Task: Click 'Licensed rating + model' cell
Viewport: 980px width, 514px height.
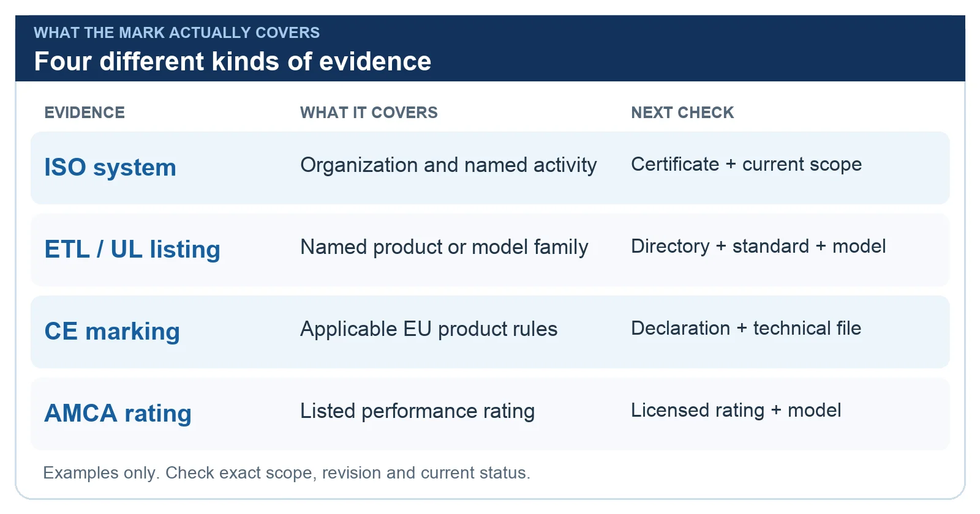Action: tap(736, 410)
